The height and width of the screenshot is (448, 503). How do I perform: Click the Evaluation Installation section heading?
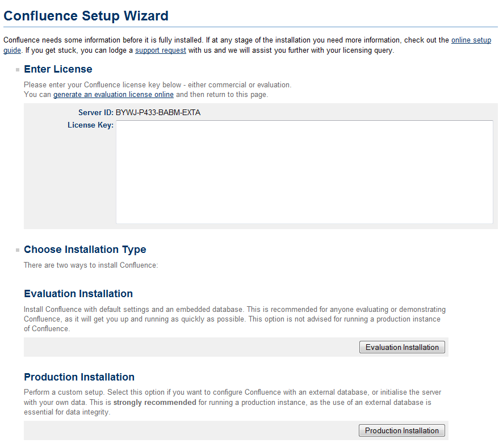click(x=78, y=294)
